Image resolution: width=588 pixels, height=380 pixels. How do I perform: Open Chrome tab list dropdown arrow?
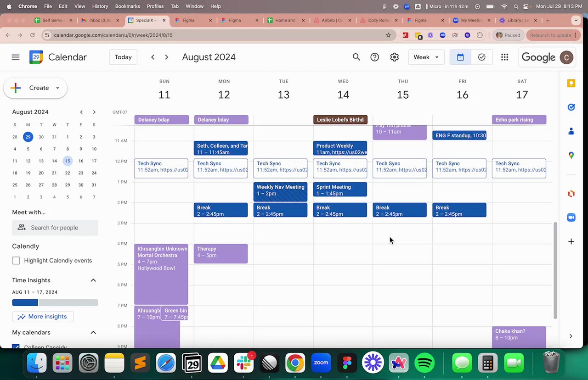(x=576, y=20)
